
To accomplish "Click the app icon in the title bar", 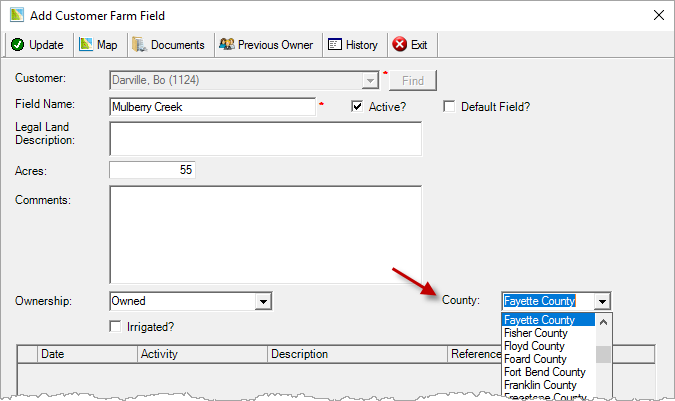I will pos(17,15).
